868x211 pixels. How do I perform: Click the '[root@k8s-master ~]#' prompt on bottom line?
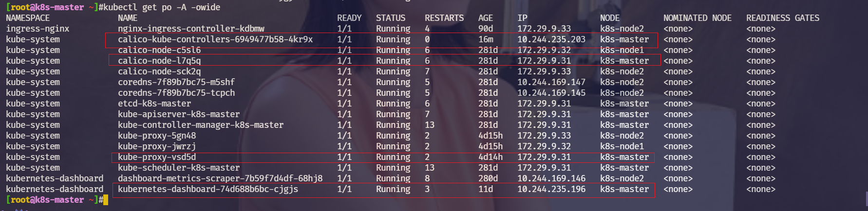pyautogui.click(x=55, y=200)
